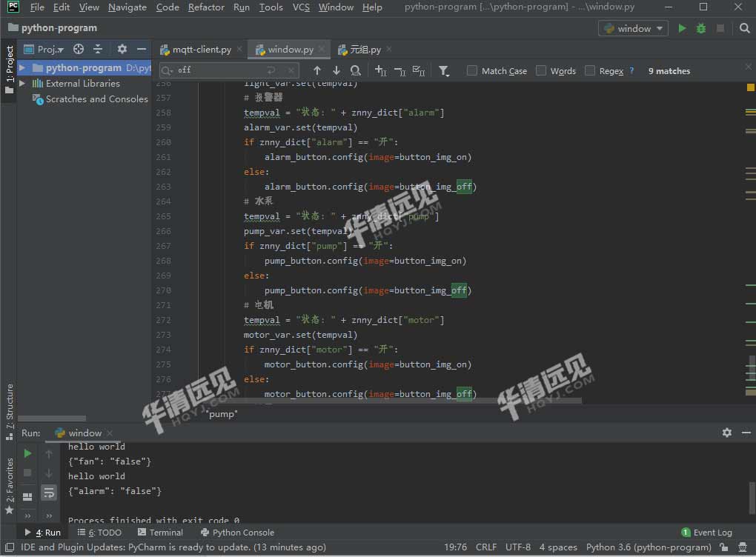Open Project panel settings gear
This screenshot has width=756, height=557.
pyautogui.click(x=122, y=49)
